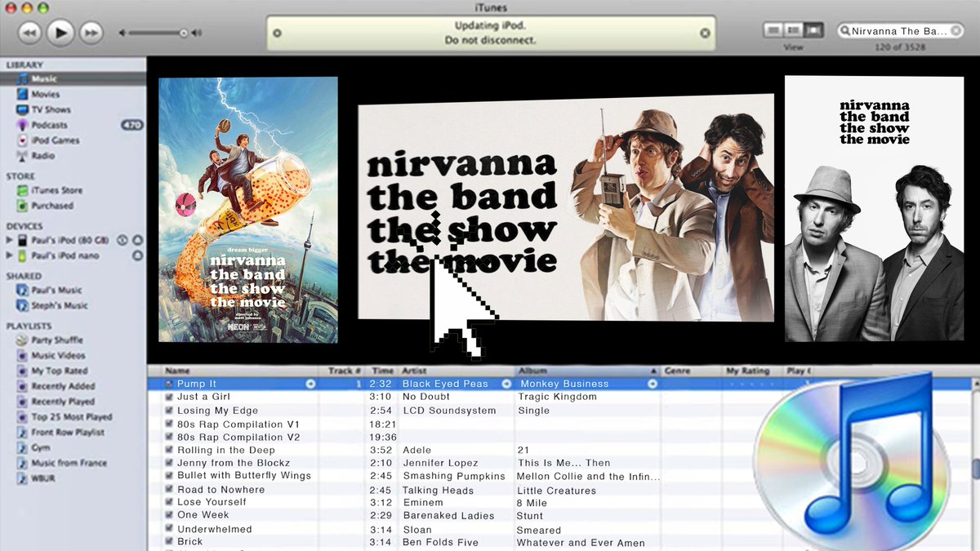Screen dimensions: 980x551
Task: Cancel the iPod update in the status display
Action: coord(705,33)
